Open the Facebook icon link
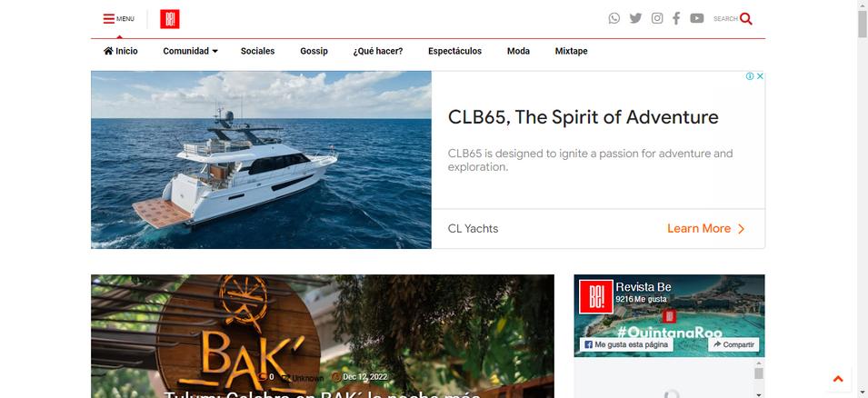The image size is (868, 398). 676,18
